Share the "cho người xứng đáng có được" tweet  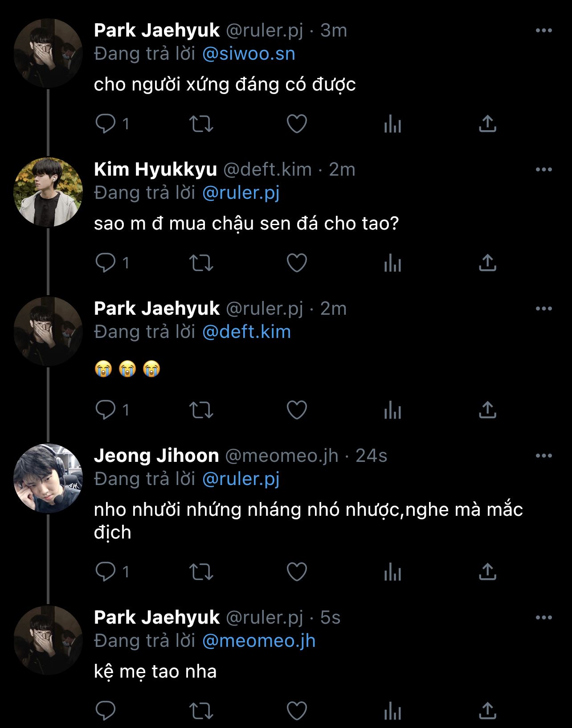(x=487, y=124)
